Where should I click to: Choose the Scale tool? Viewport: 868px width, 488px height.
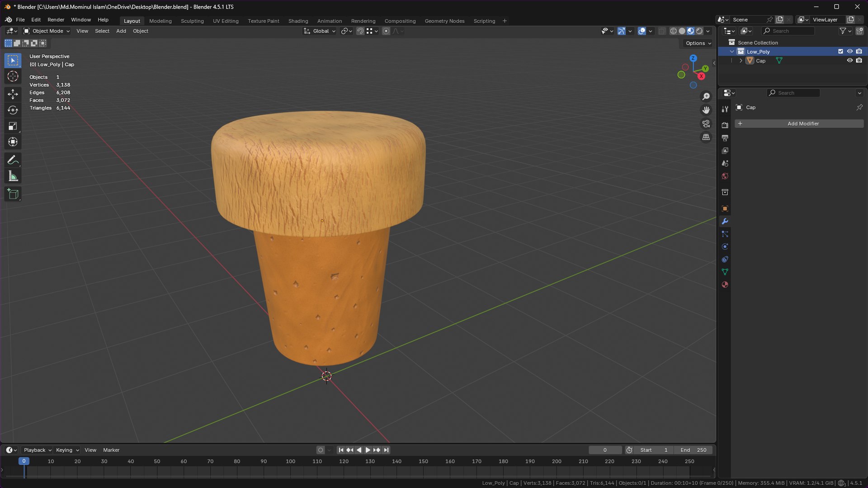pyautogui.click(x=13, y=126)
